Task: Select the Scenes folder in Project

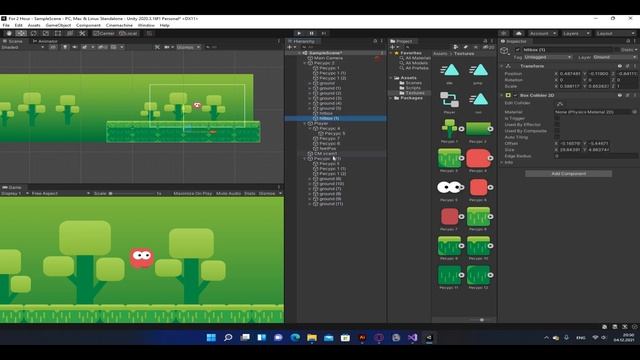Action: point(413,83)
